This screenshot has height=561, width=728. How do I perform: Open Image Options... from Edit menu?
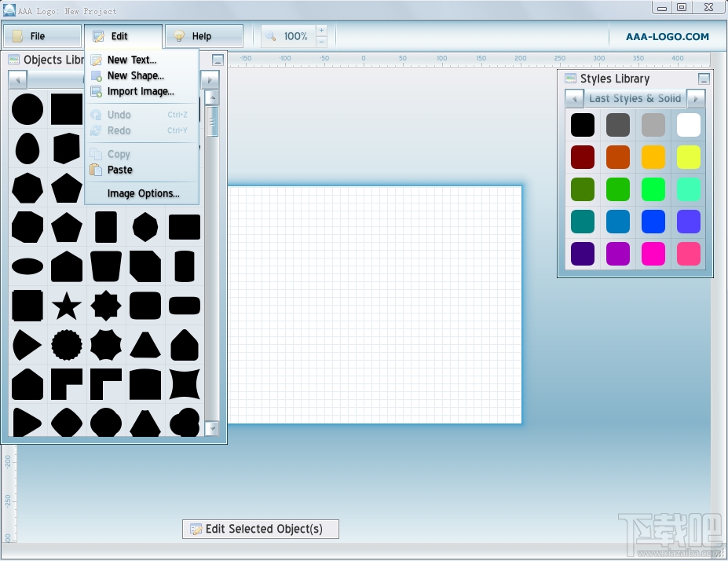[141, 193]
